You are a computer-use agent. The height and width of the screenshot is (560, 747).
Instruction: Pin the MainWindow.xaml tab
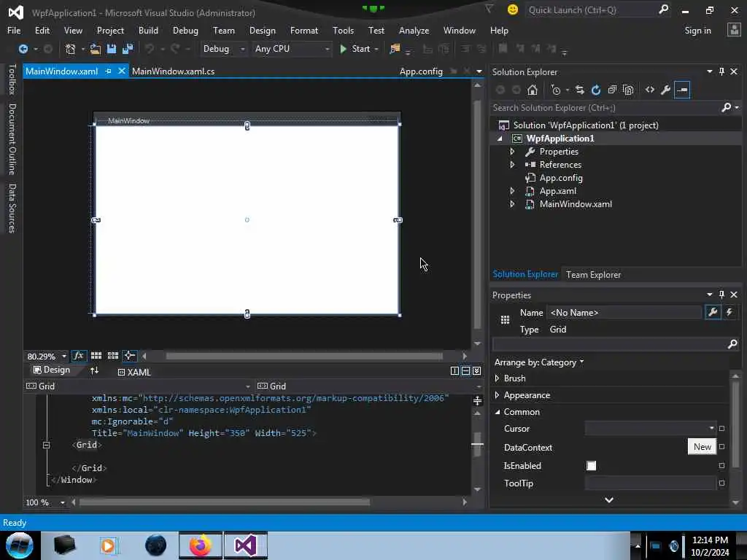click(x=108, y=71)
